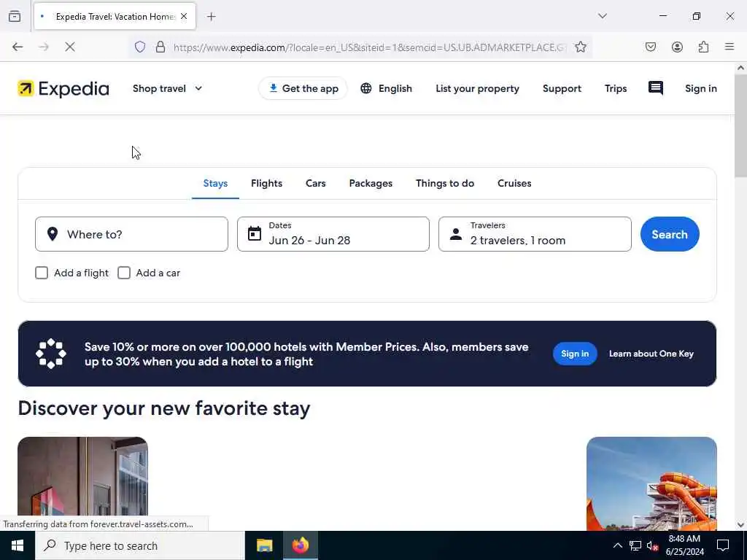This screenshot has height=560, width=747.
Task: Show hidden system tray icons
Action: [617, 545]
